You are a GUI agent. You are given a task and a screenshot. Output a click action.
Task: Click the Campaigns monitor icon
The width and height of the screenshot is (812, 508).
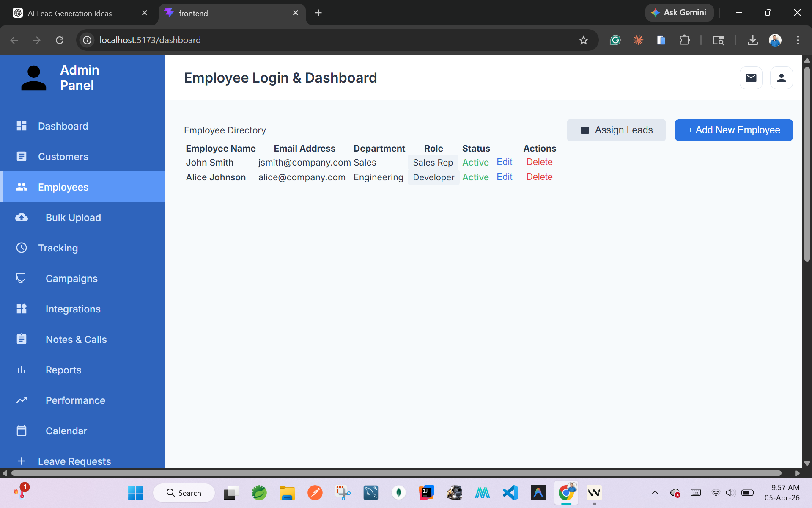coord(21,278)
